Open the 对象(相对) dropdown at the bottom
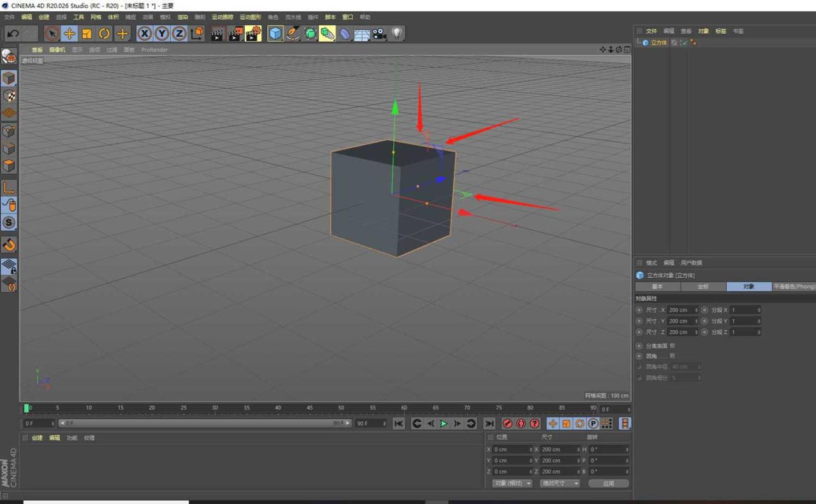The height and width of the screenshot is (504, 816). point(512,483)
